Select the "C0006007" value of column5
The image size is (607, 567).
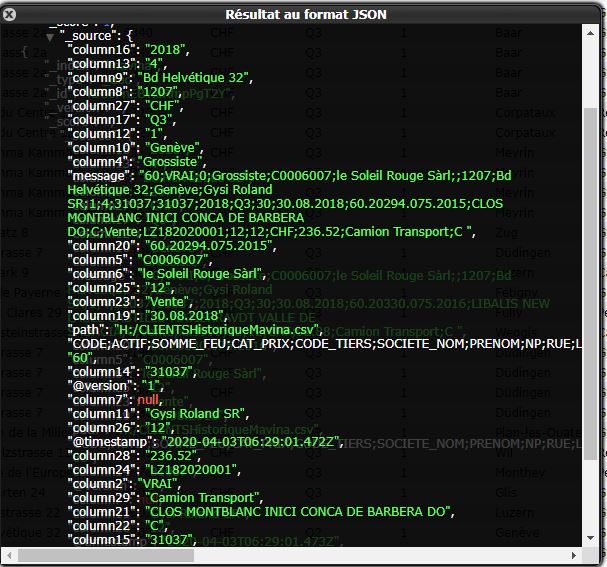173,260
